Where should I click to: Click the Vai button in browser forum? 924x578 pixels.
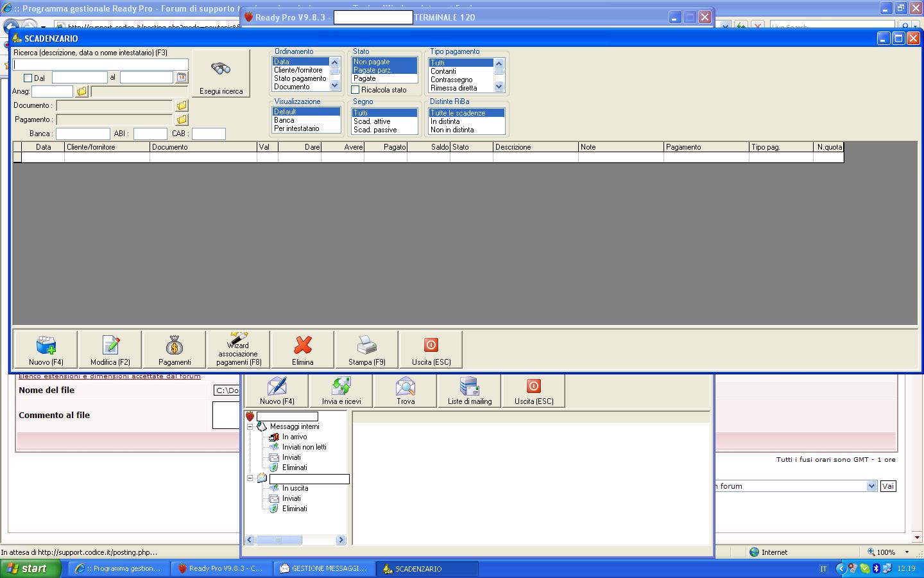887,486
